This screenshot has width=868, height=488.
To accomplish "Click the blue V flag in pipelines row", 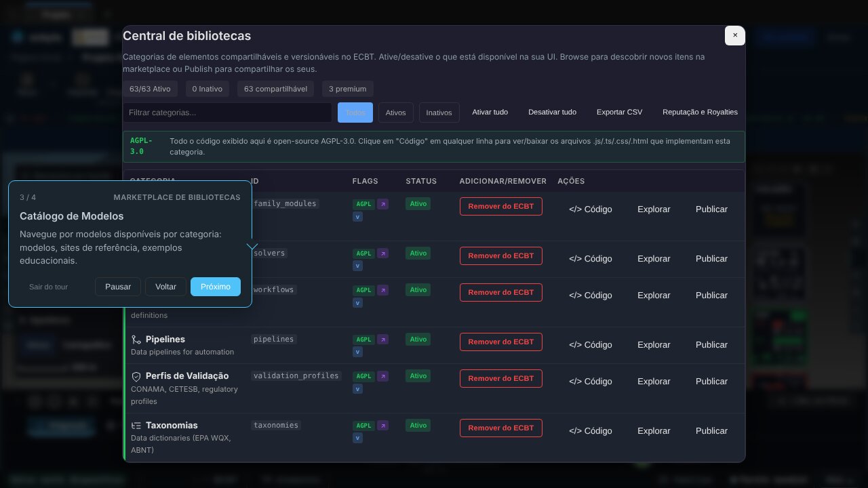I will click(357, 352).
